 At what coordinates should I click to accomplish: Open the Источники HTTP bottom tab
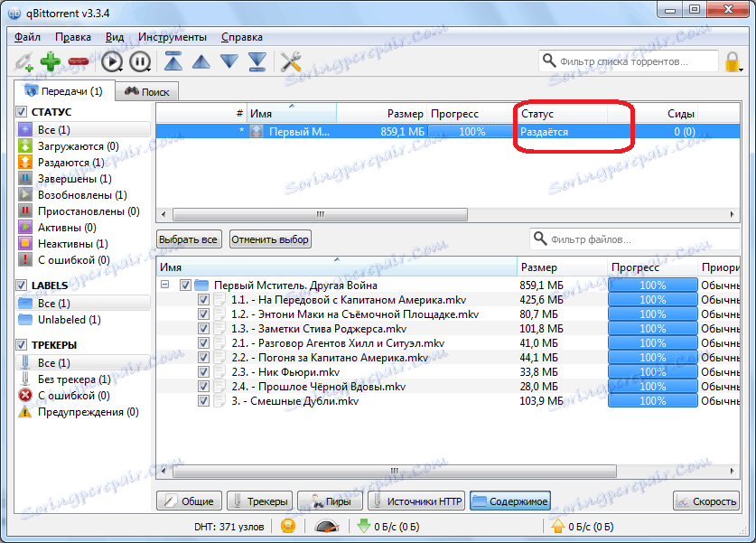(416, 501)
